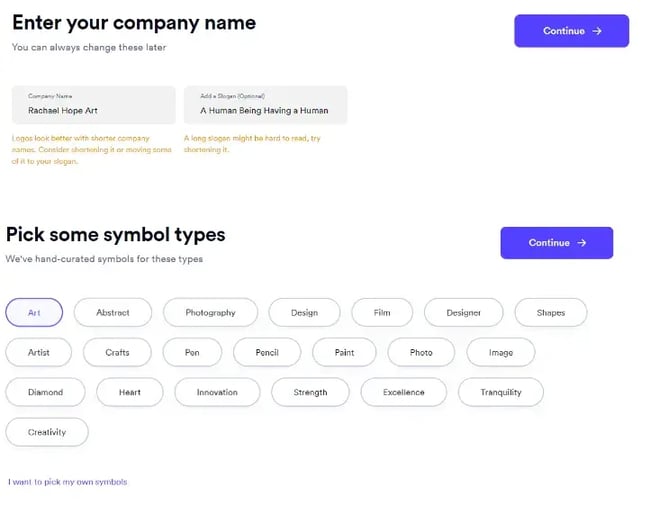
Task: Open the pick my own symbols link
Action: [68, 482]
